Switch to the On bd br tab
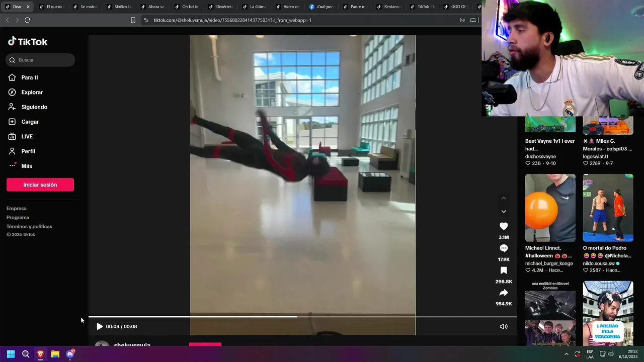 pos(186,7)
